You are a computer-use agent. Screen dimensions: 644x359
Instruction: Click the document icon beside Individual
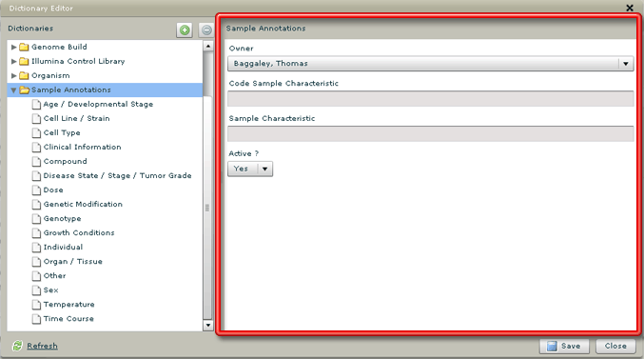pyautogui.click(x=36, y=248)
